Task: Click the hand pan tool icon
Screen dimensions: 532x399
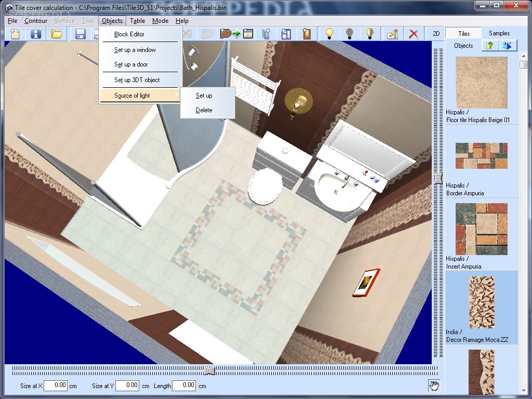Action: coord(434,385)
